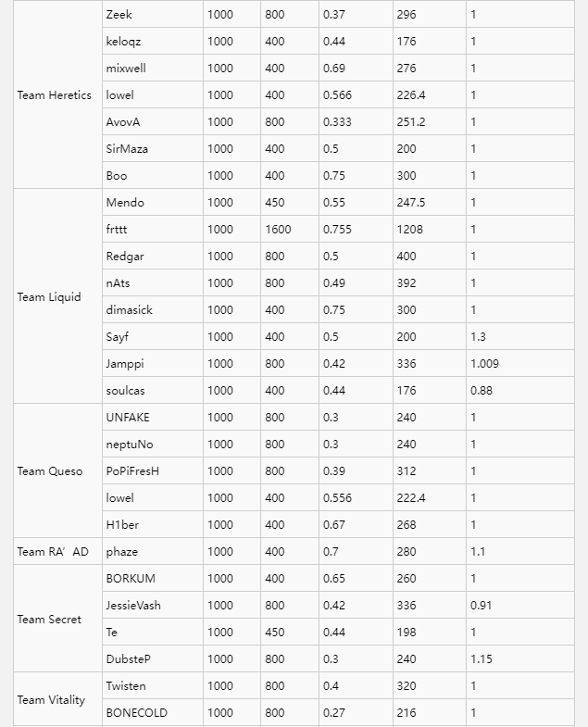Click the Team Heretics team cell

tap(54, 95)
